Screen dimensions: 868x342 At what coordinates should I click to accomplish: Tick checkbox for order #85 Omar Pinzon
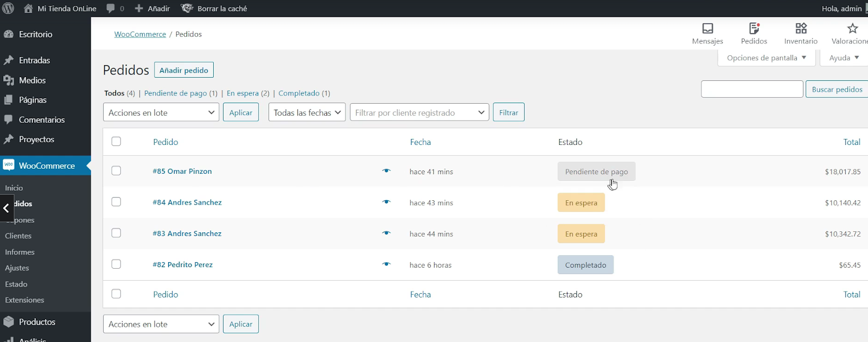(x=116, y=171)
